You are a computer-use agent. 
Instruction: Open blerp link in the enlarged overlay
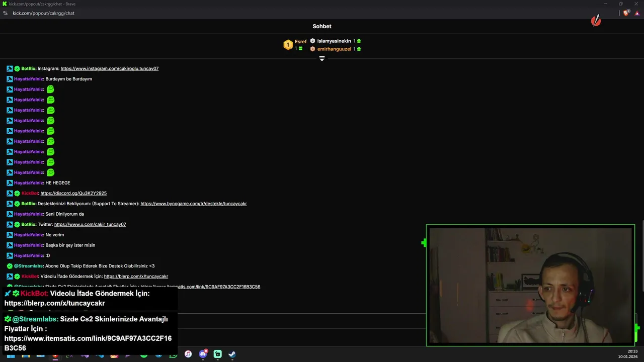click(55, 303)
